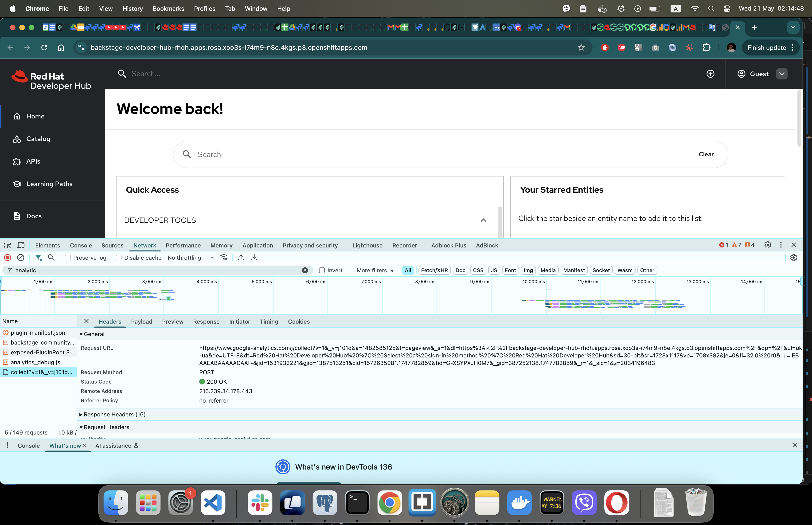The height and width of the screenshot is (525, 812).
Task: Click the stop recording network log icon
Action: point(8,258)
